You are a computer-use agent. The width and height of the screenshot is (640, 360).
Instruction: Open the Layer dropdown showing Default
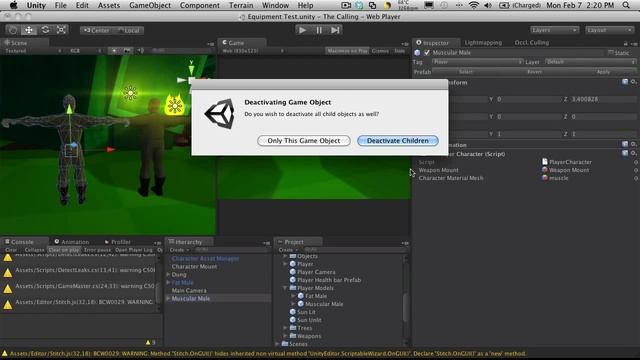[590, 62]
